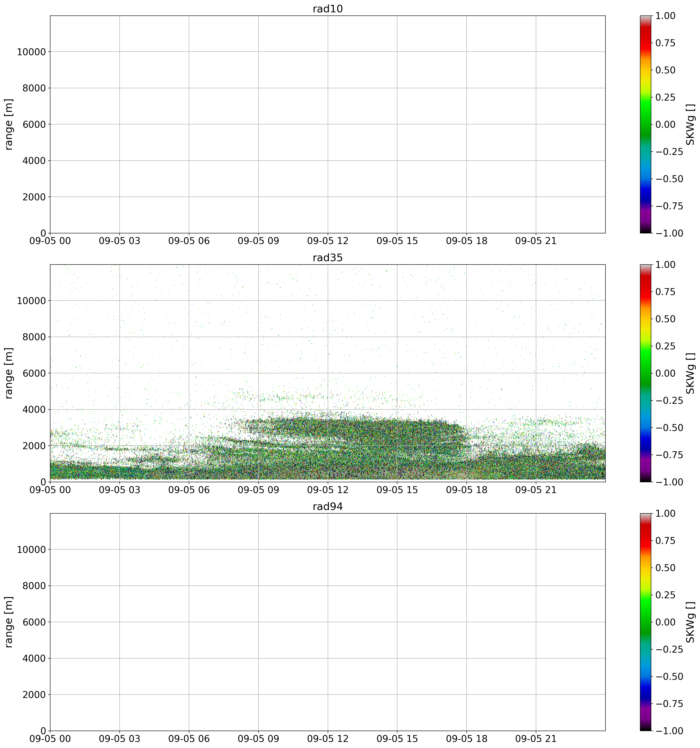Click the rad35 range axis label
The width and height of the screenshot is (700, 748).
coord(9,373)
